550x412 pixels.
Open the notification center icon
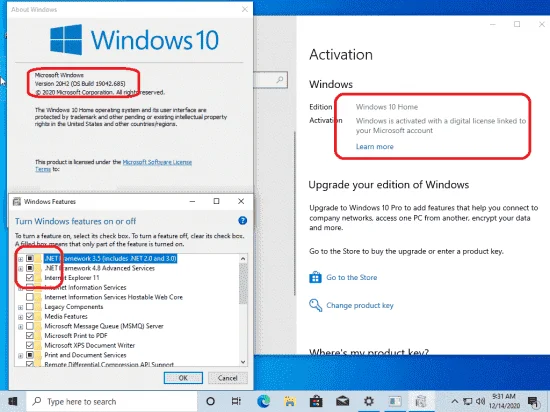(x=533, y=402)
